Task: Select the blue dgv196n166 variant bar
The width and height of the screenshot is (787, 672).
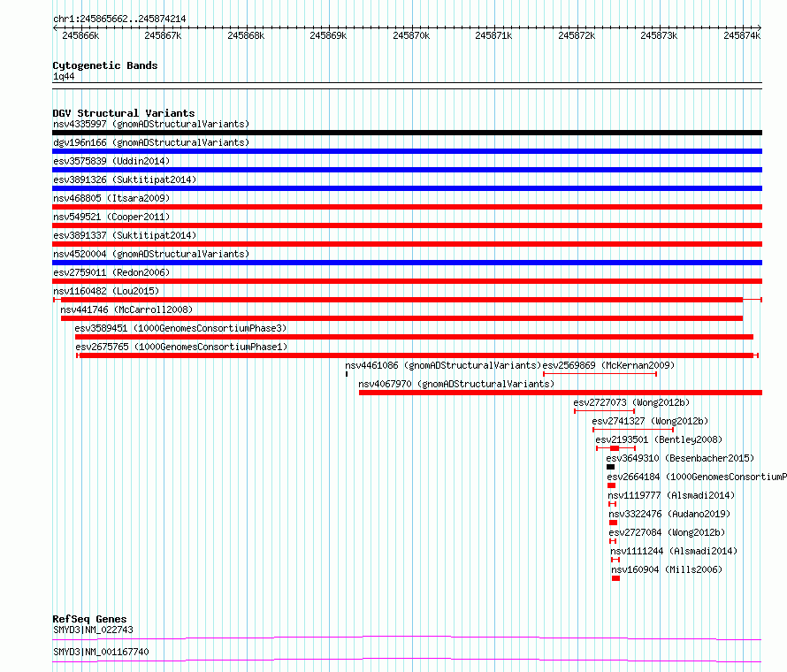Action: pos(407,151)
